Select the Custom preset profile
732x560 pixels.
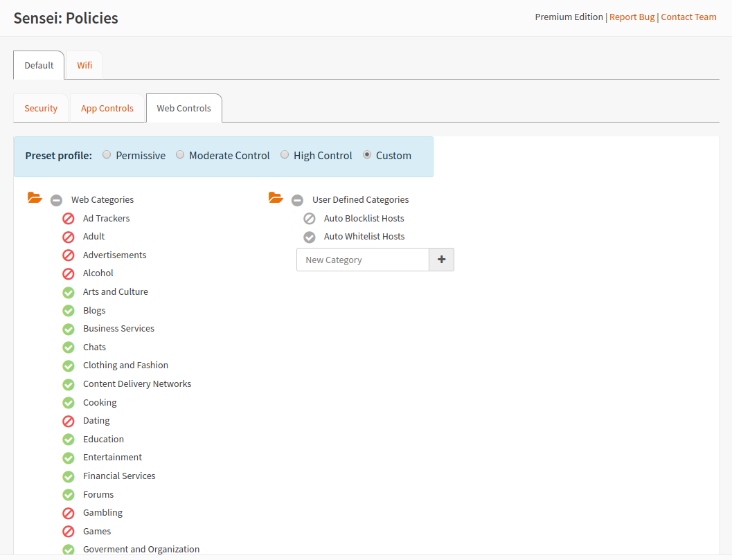click(367, 154)
